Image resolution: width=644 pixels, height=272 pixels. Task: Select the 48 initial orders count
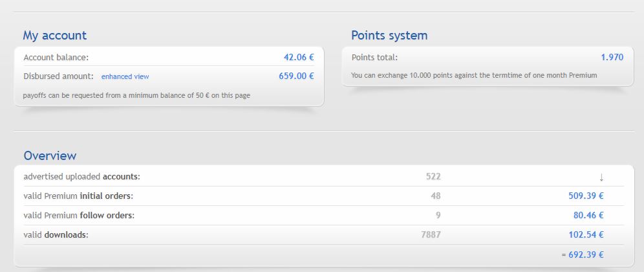[435, 196]
